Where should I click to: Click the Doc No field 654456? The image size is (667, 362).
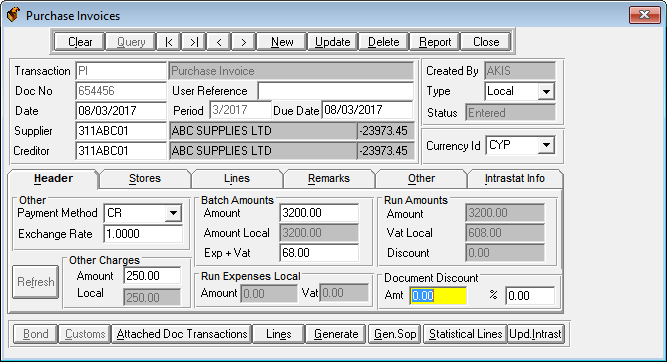[121, 91]
